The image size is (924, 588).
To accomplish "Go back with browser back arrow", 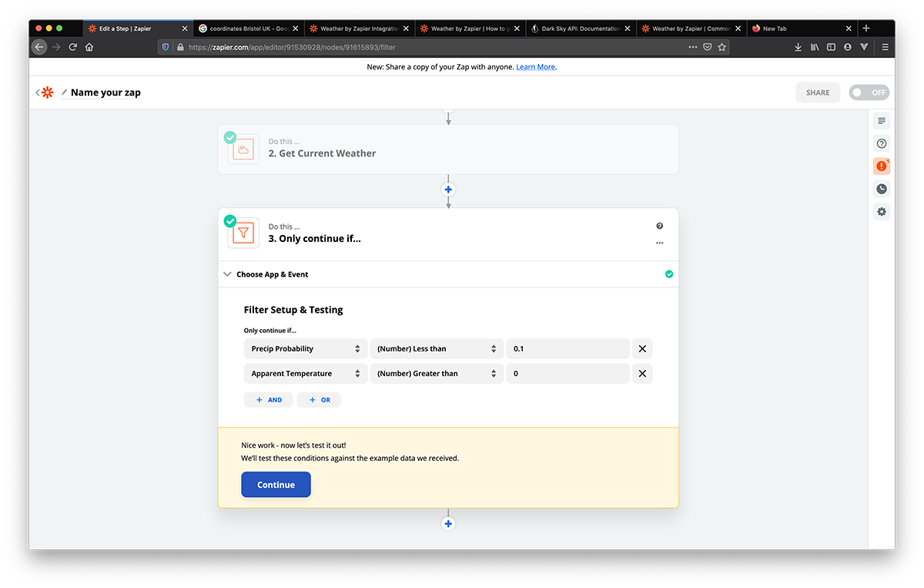I will coord(39,47).
